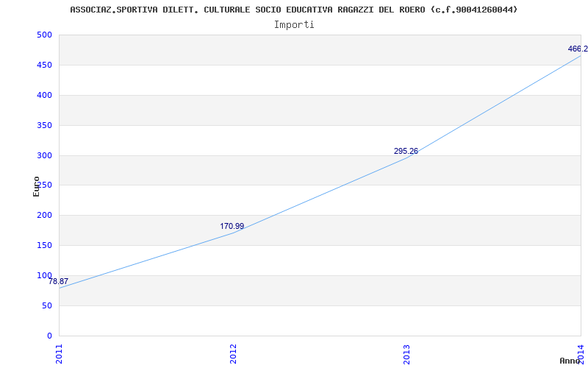This screenshot has height=368, width=588.
Task: Click the y-axis value 200
Action: pos(44,215)
